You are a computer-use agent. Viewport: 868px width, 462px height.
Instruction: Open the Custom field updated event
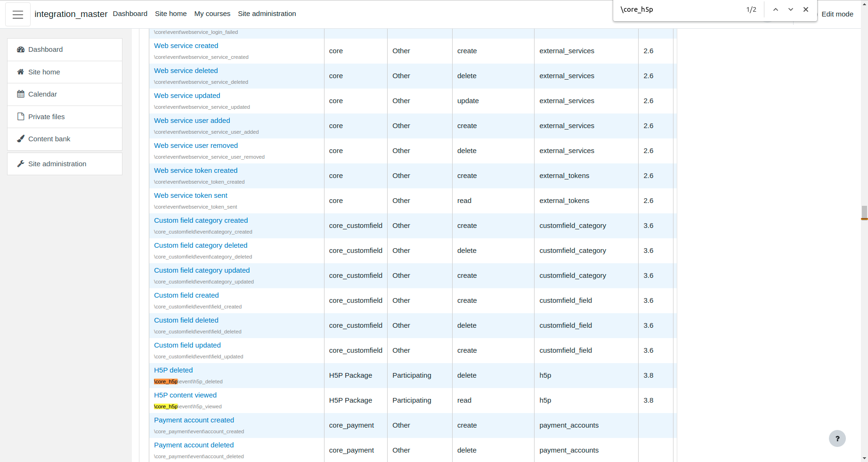tap(187, 345)
